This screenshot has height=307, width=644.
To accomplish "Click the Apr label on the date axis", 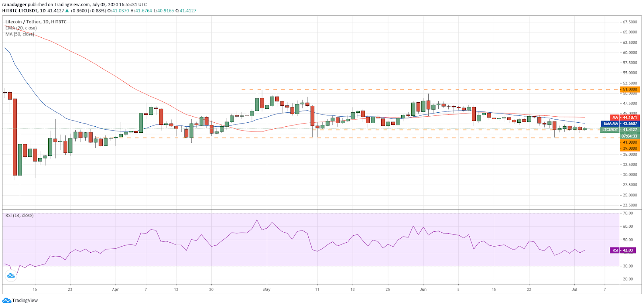I will point(116,289).
